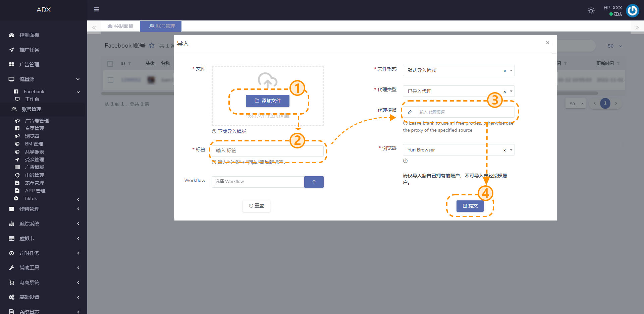
Task: Switch to the 控制面板 tab
Action: click(x=120, y=26)
